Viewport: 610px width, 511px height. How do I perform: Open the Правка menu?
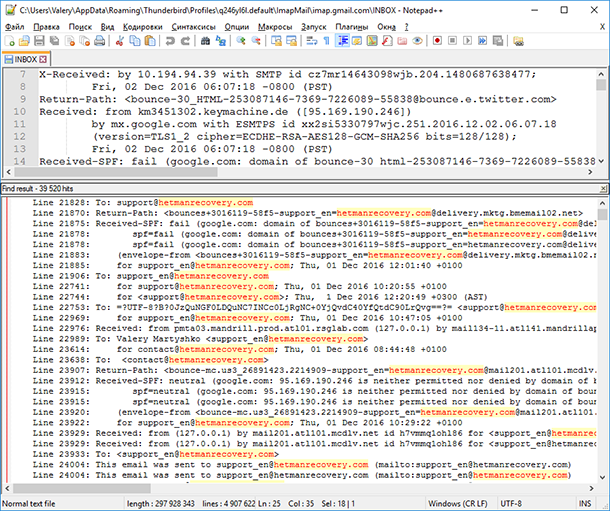(x=46, y=27)
